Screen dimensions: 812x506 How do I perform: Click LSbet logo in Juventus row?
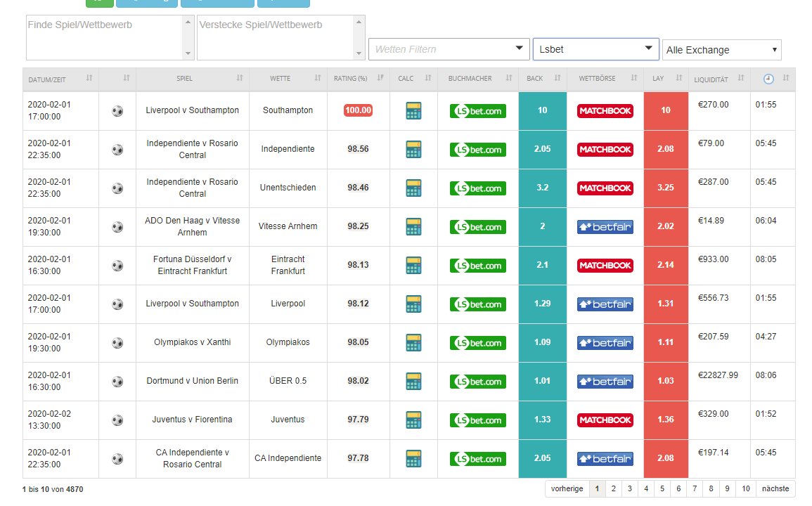click(477, 420)
